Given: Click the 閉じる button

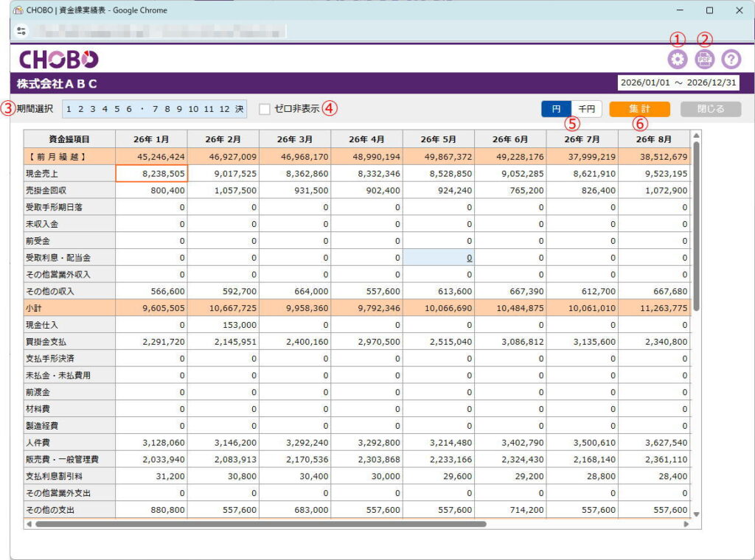Looking at the screenshot, I should pyautogui.click(x=711, y=109).
